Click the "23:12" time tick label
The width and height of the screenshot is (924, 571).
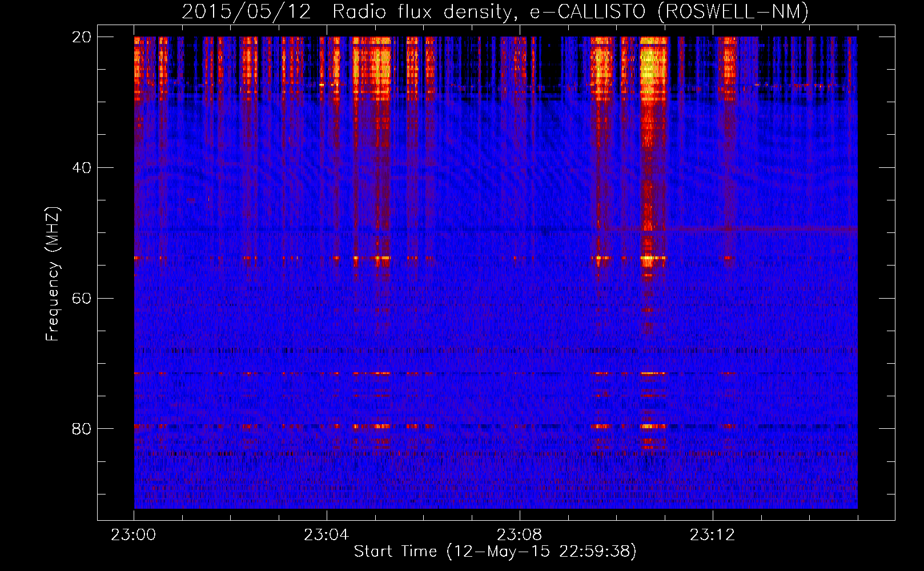(x=713, y=535)
